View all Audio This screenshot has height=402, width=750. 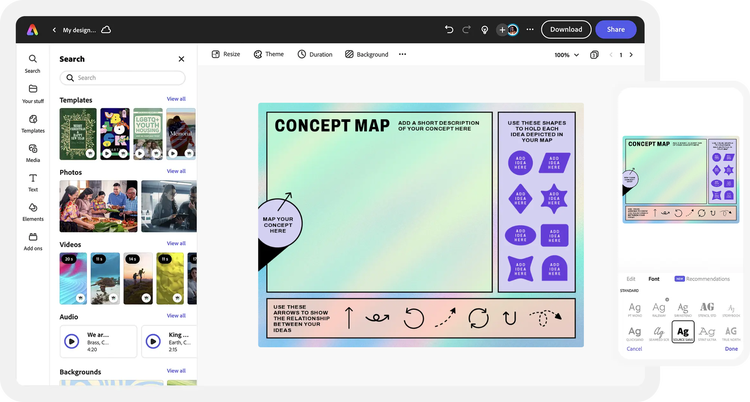[x=176, y=315]
